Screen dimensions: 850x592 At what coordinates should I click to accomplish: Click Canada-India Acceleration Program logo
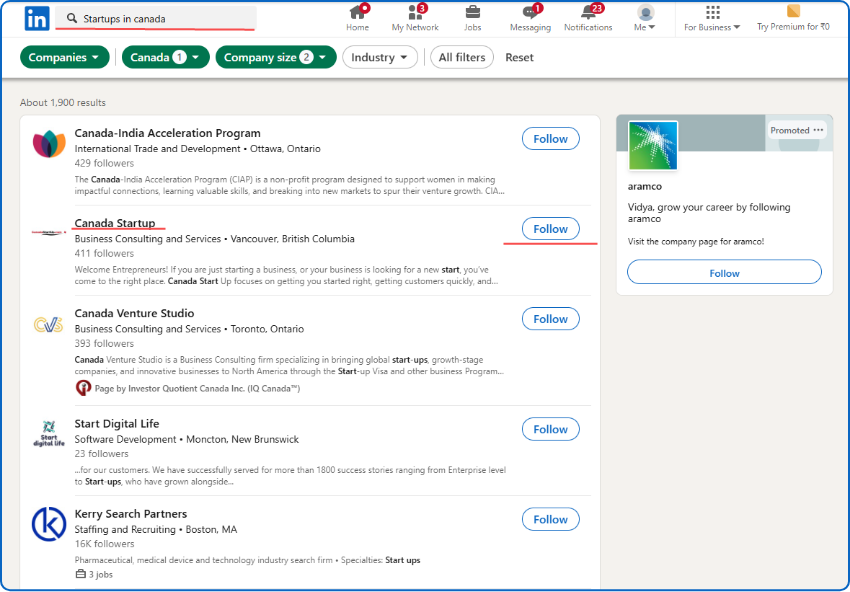[x=49, y=144]
